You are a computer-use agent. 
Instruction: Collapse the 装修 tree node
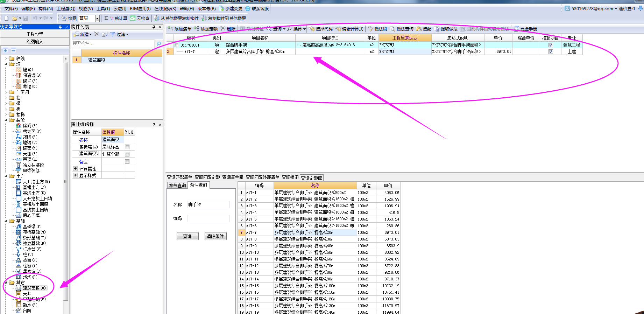pyautogui.click(x=6, y=120)
